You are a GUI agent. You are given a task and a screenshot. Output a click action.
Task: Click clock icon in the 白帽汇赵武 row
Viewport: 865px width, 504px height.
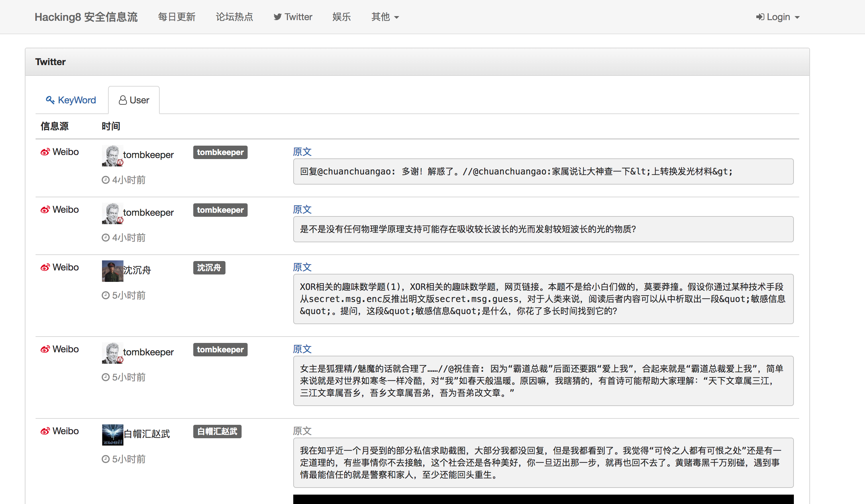point(105,459)
